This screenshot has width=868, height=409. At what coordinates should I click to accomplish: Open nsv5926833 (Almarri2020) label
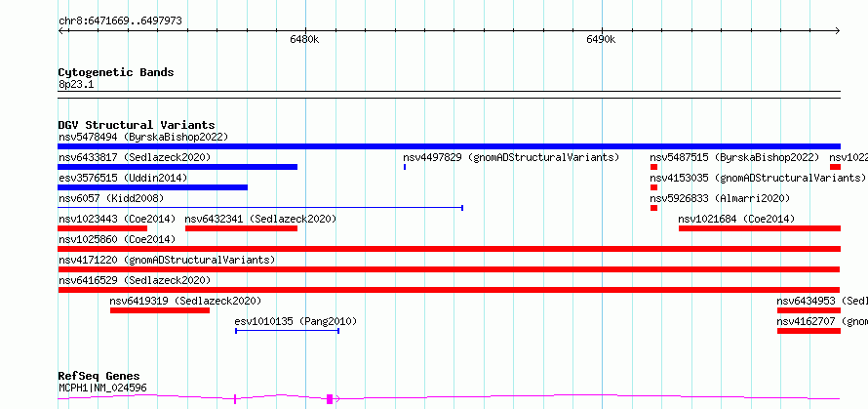click(x=720, y=198)
